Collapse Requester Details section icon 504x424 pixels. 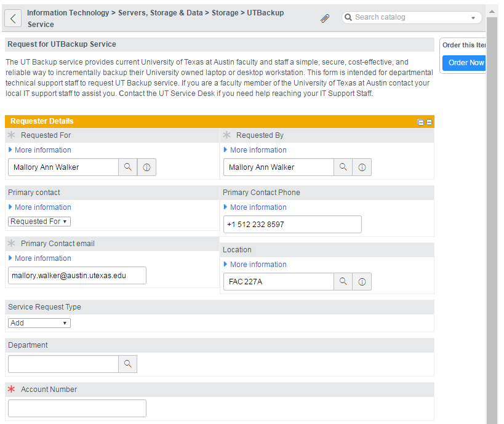pos(429,122)
